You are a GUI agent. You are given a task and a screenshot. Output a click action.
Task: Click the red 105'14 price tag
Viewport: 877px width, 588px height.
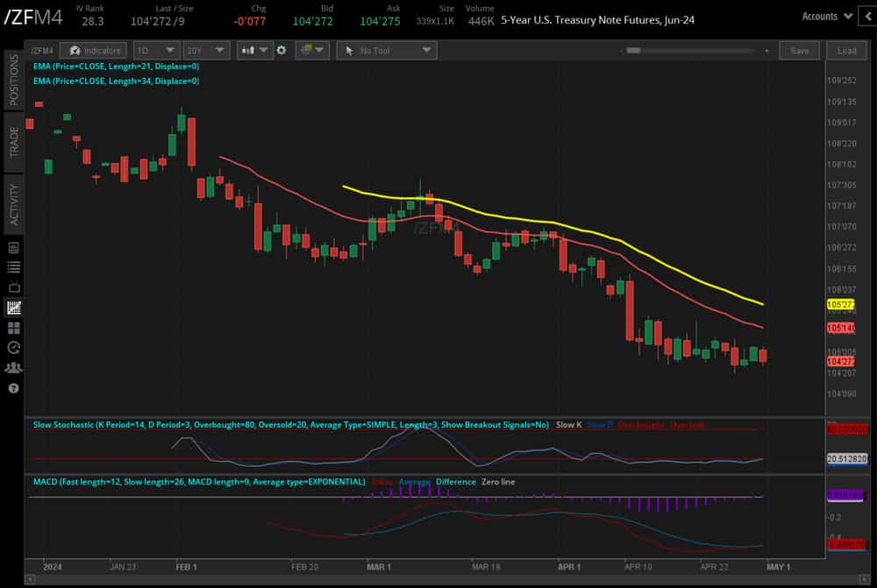coord(841,328)
